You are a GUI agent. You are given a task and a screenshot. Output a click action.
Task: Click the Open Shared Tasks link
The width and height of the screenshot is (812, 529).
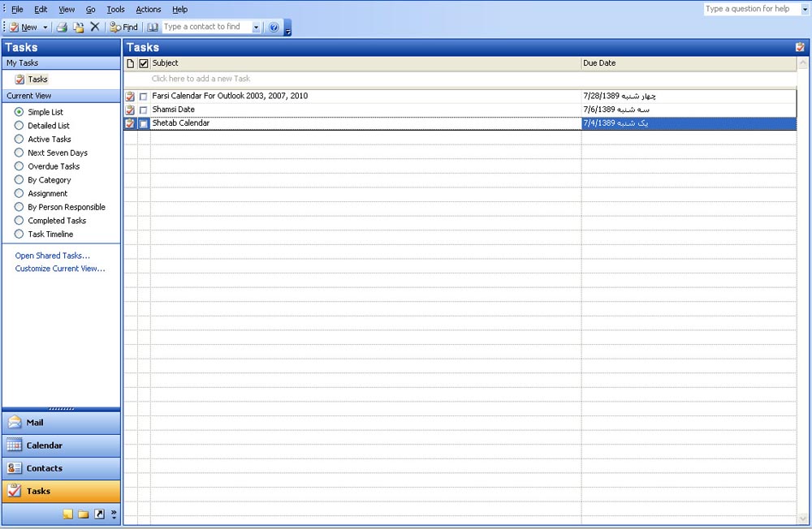click(x=52, y=256)
